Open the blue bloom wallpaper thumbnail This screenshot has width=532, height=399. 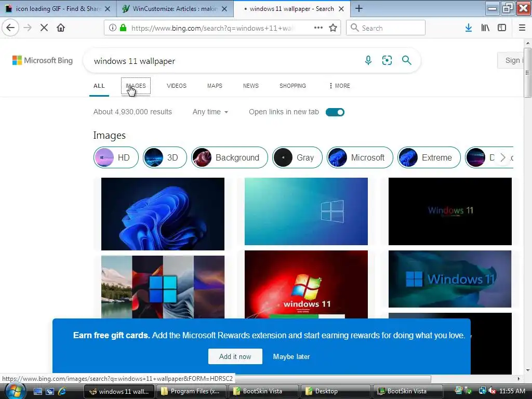click(163, 214)
